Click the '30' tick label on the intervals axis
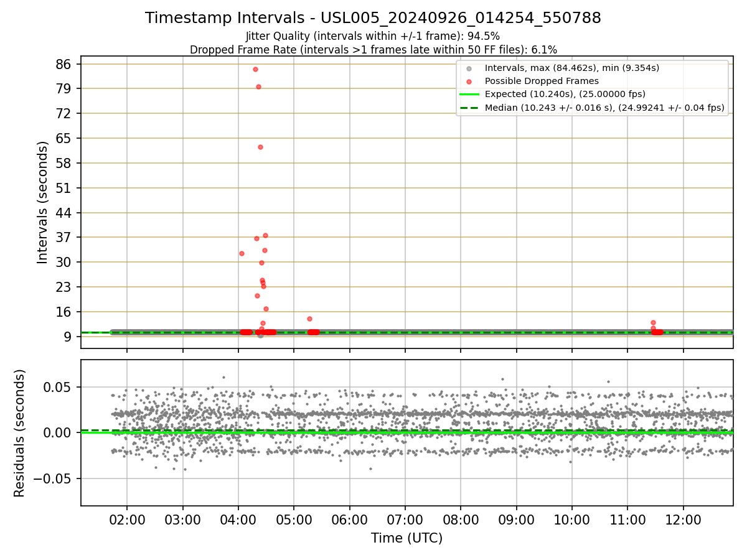 click(63, 262)
